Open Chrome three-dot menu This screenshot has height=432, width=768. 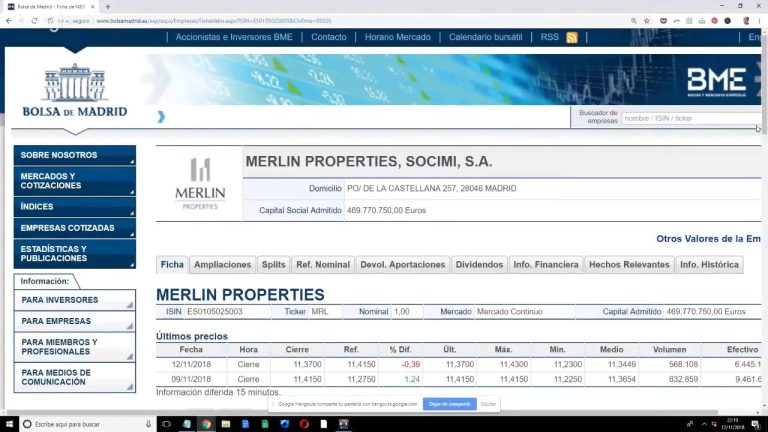point(760,21)
